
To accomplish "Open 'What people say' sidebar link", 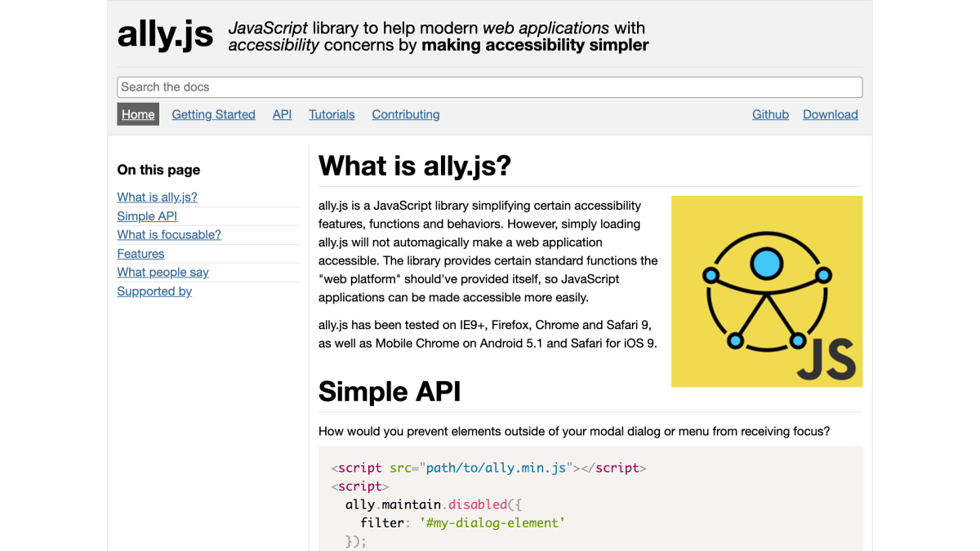I will click(x=163, y=272).
